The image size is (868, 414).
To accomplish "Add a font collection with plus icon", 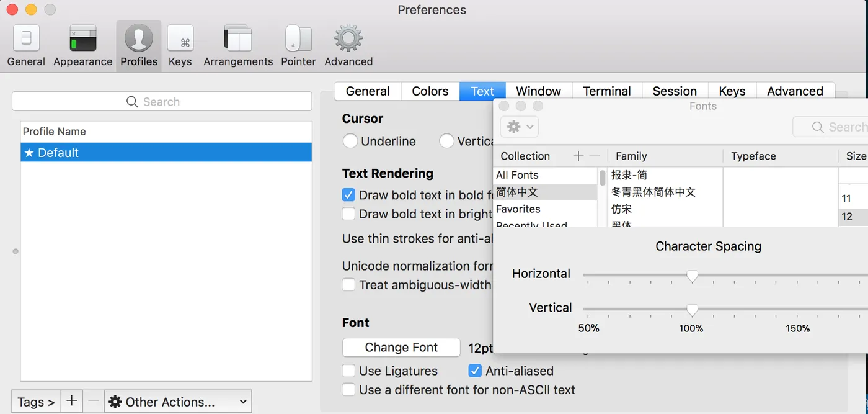I will point(578,156).
